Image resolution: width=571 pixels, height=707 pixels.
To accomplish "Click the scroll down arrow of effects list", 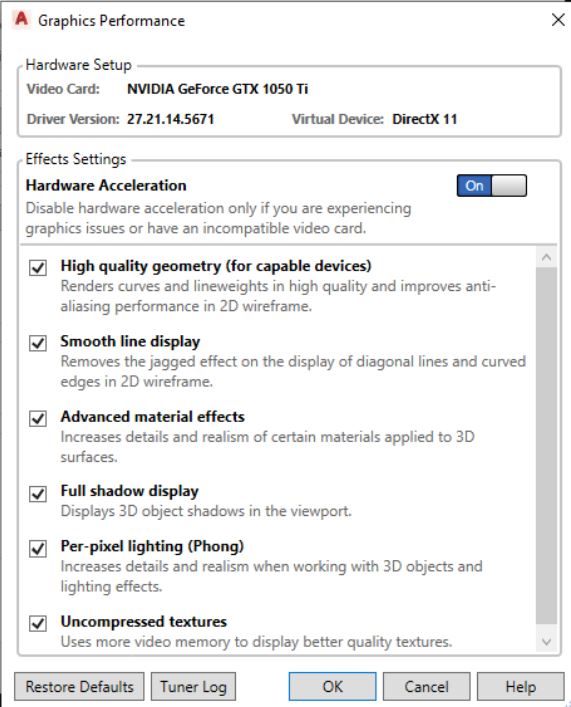I will (x=546, y=642).
